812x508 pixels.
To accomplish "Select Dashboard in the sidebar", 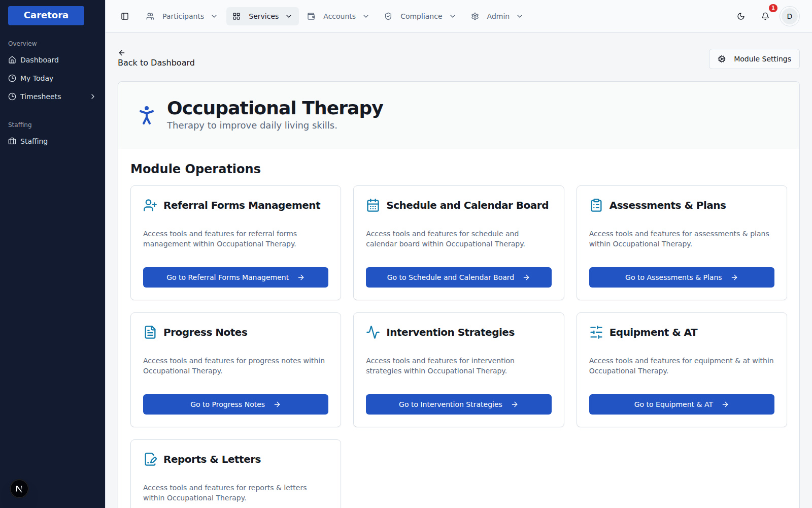I will (x=52, y=60).
